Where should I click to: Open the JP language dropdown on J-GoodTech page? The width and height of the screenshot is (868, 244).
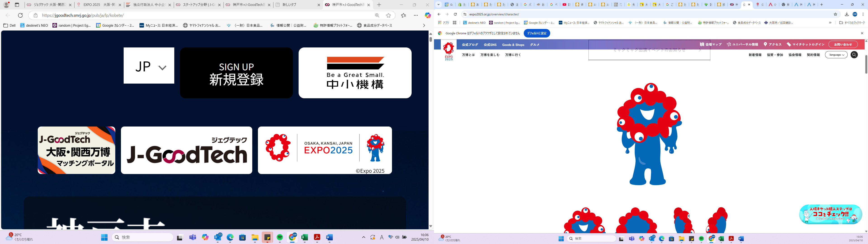click(149, 65)
